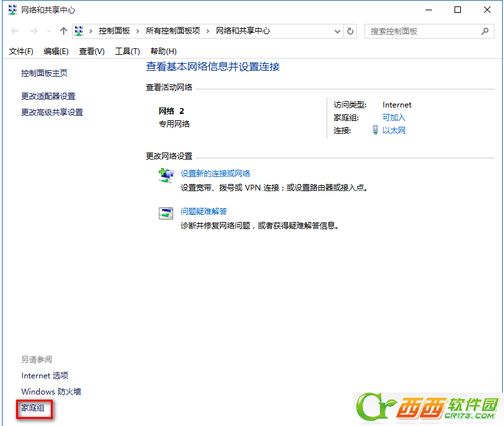The height and width of the screenshot is (426, 504).
Task: Select the 控制面板 breadcrumb
Action: click(114, 31)
